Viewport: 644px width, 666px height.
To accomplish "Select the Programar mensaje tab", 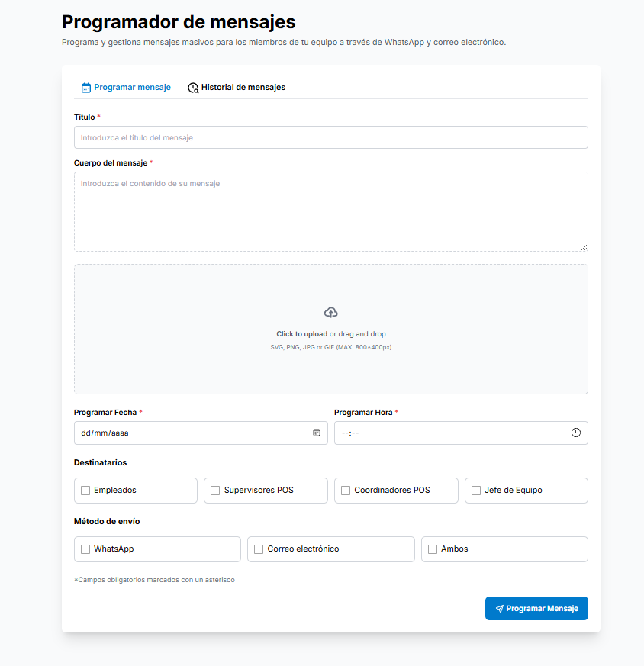I will 125,87.
